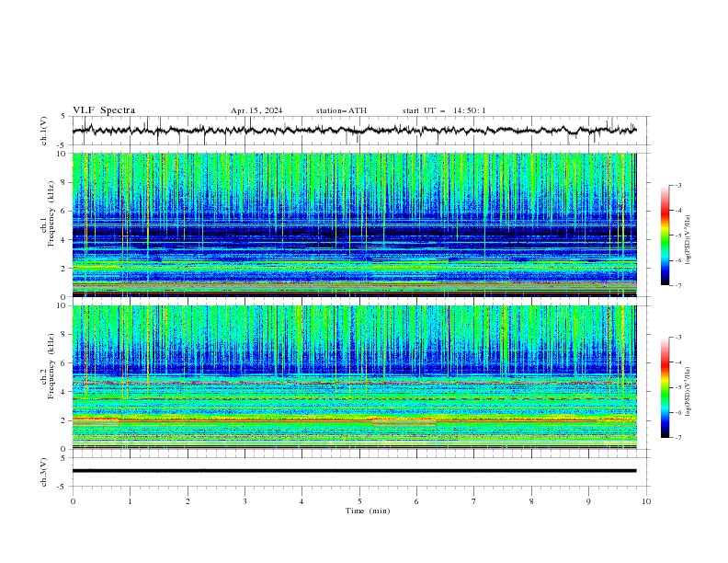
Task: Click the time axis tick label "9"
Action: [588, 501]
